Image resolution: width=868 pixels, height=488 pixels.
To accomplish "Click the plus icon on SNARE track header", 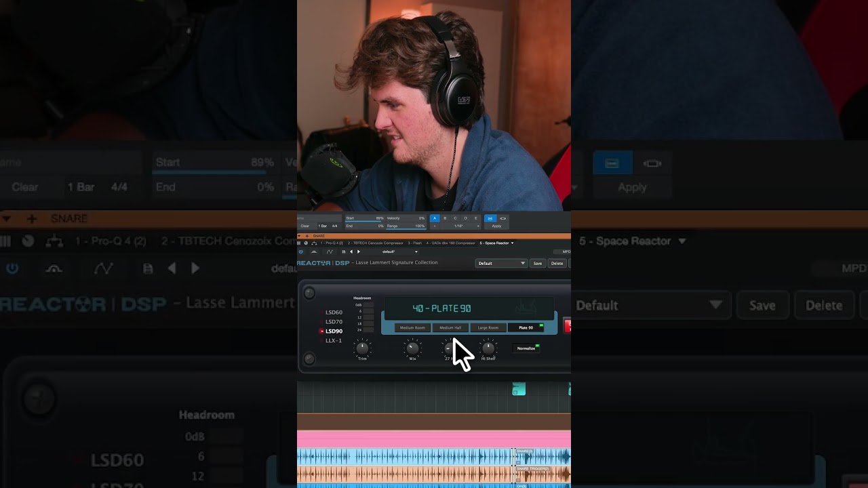I will (307, 236).
